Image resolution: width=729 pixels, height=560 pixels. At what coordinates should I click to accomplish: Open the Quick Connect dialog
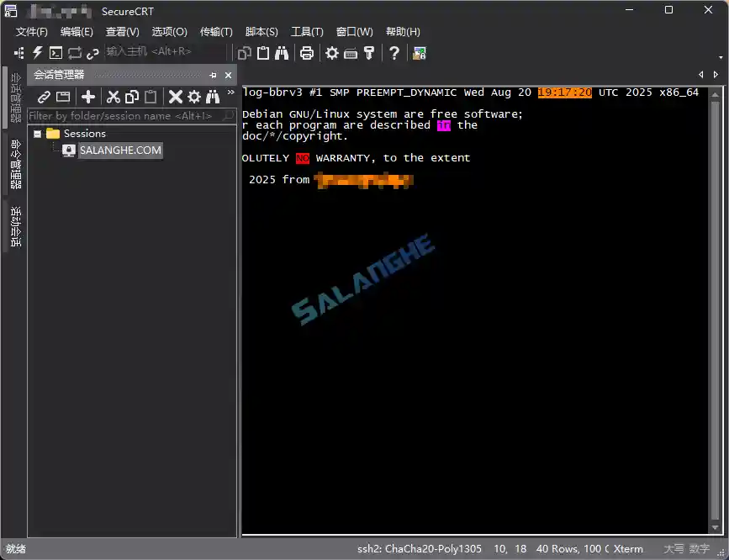click(x=35, y=52)
